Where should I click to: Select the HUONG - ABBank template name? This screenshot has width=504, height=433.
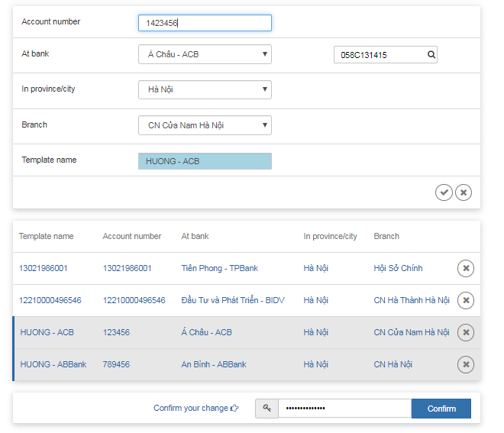click(x=53, y=364)
